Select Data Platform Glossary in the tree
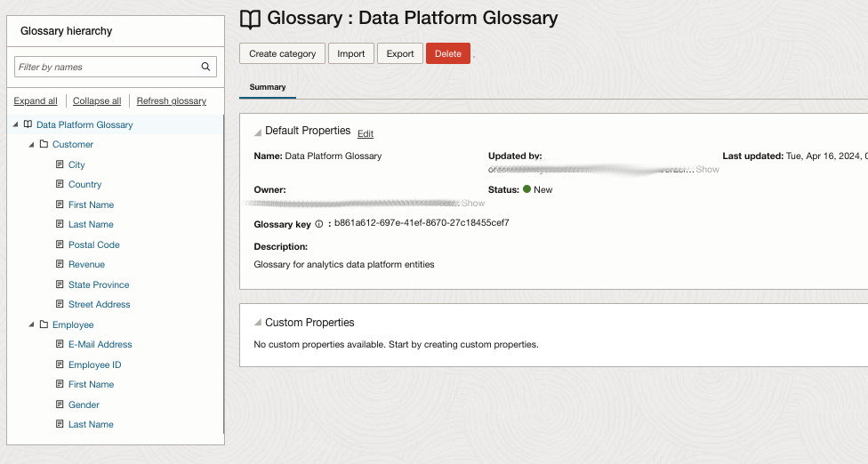868x464 pixels. pyautogui.click(x=84, y=124)
